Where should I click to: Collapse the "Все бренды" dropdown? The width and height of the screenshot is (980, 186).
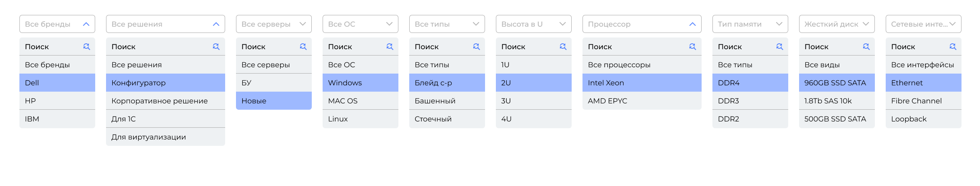86,24
